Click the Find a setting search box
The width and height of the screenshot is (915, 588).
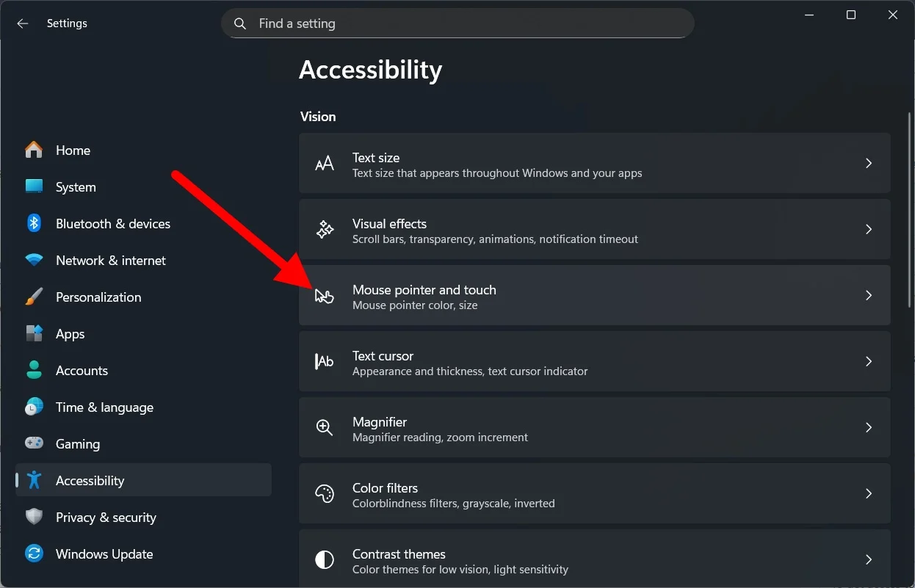tap(457, 23)
